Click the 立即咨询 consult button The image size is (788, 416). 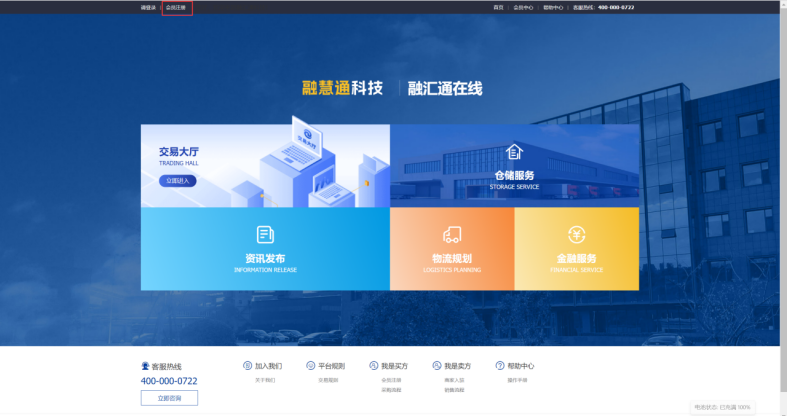click(169, 398)
